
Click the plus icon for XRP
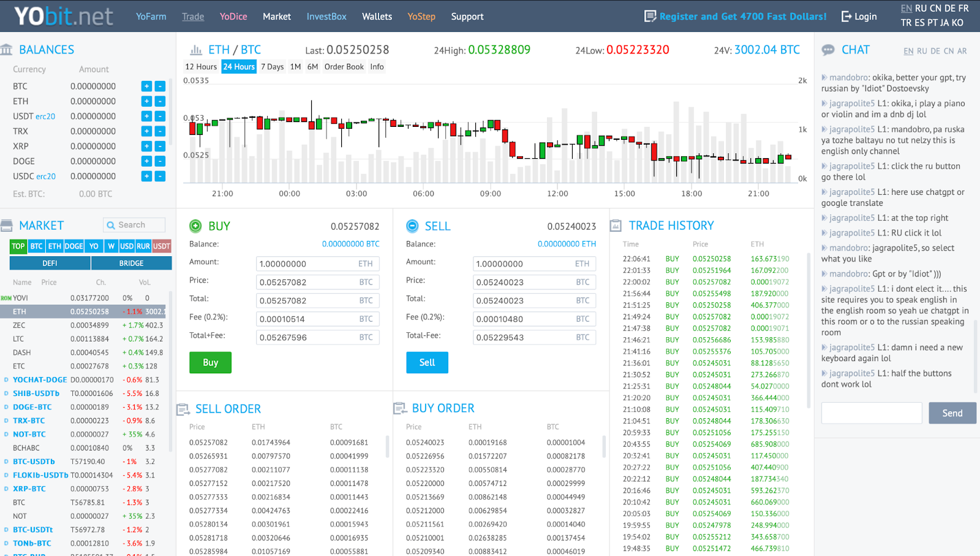coord(146,147)
